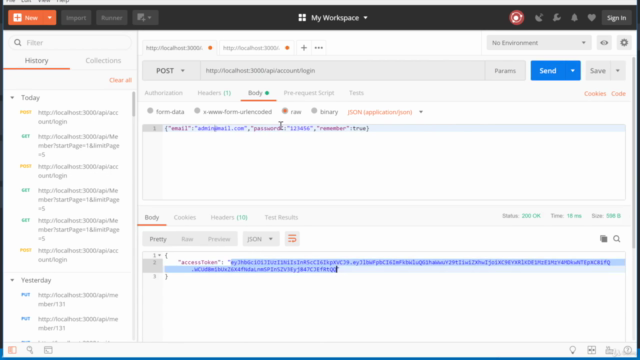Open the JSON (application/json) type dropdown
Viewport: 640px width, 360px height.
[x=385, y=112]
